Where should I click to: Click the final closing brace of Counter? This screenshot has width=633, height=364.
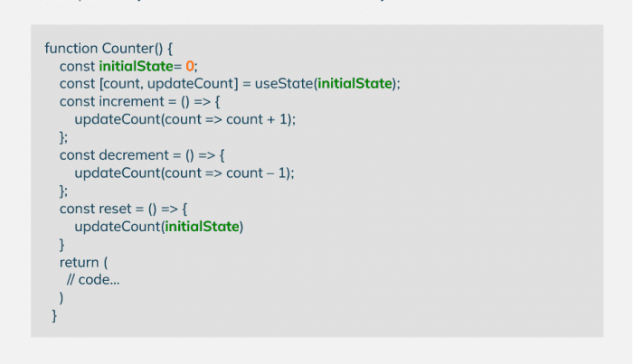pos(54,315)
